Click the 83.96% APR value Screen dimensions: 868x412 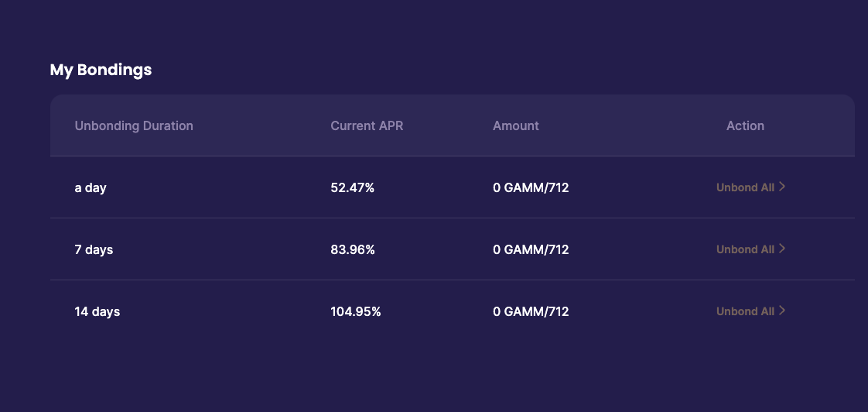point(353,249)
